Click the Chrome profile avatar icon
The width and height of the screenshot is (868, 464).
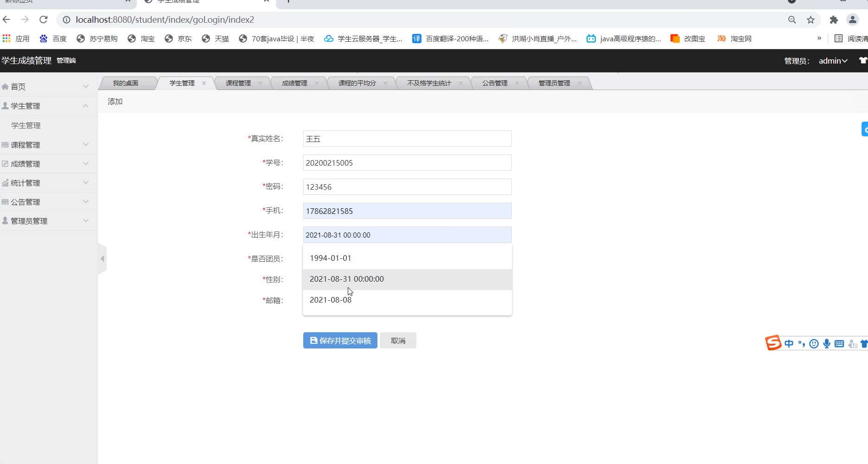[x=852, y=19]
